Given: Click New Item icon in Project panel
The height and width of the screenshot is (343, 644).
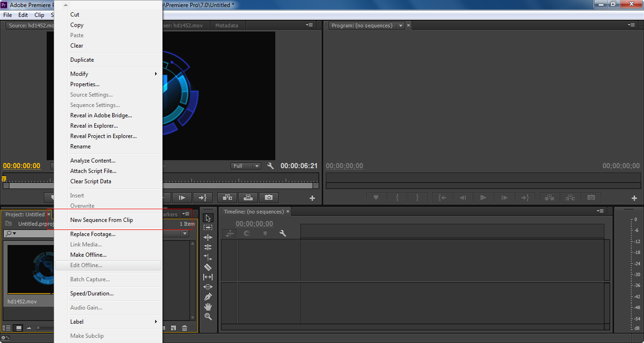Looking at the screenshot, I should (x=173, y=328).
